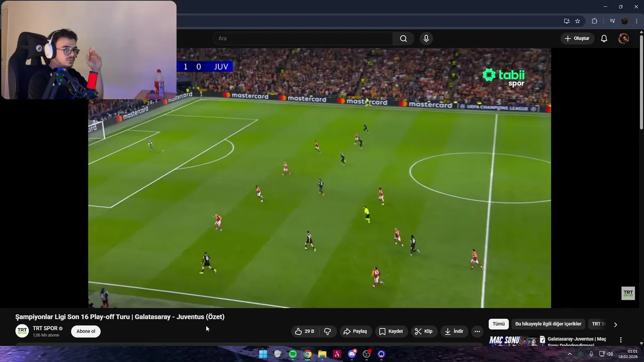Click taskbar microphone tray icon

coord(591,354)
